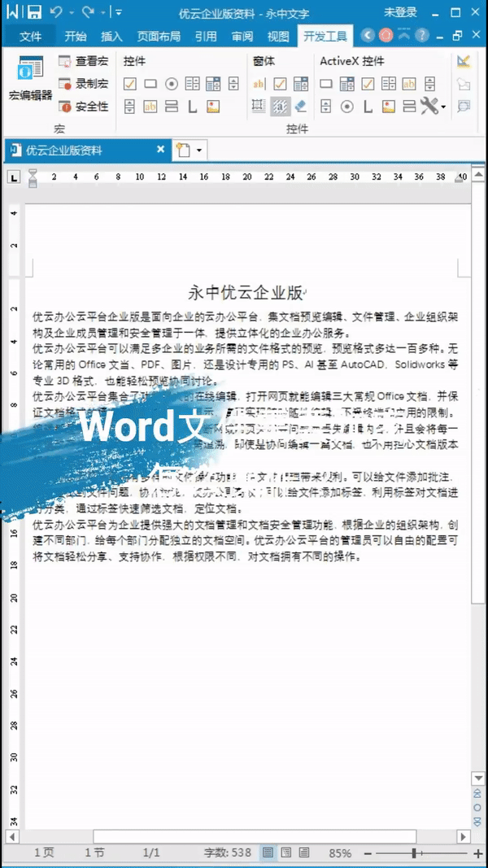Select the print layout view button
The height and width of the screenshot is (868, 488).
point(268,852)
